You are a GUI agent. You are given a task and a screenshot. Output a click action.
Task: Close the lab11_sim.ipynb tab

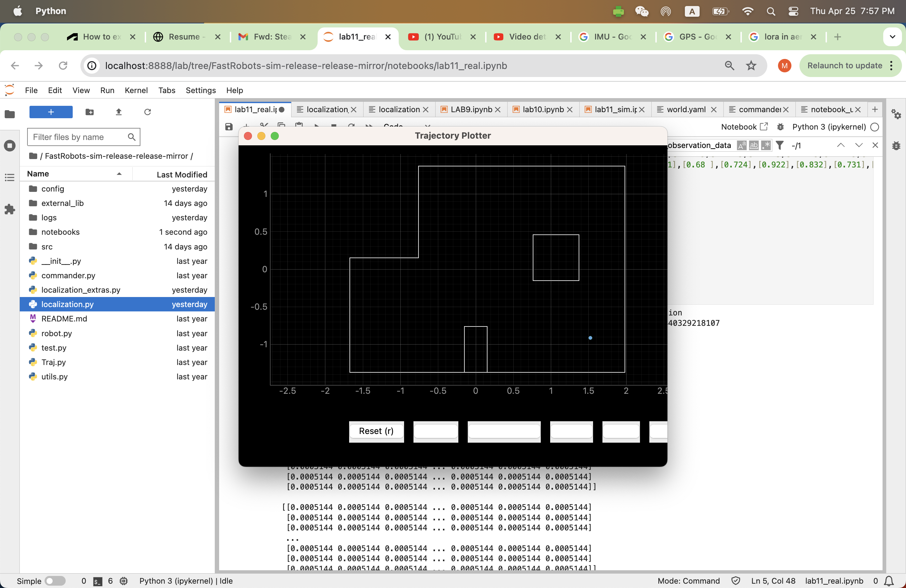(x=642, y=109)
